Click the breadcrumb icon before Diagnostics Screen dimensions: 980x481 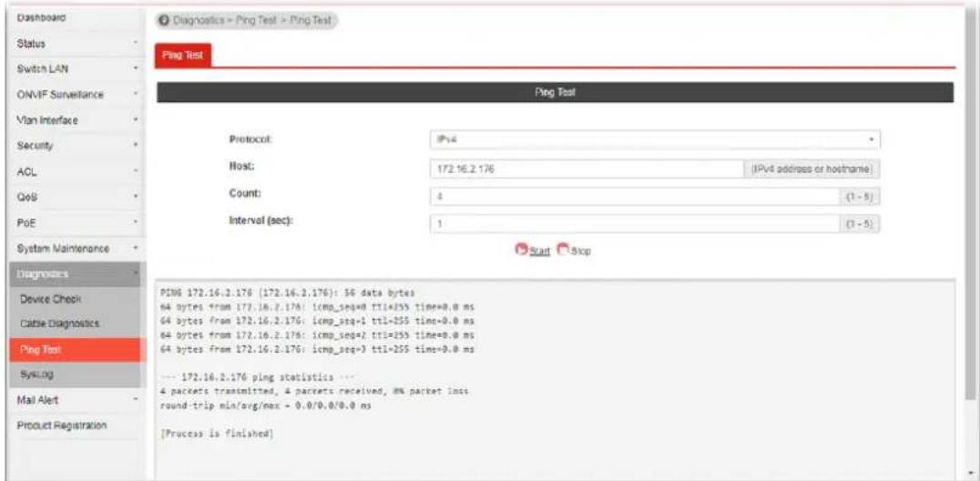164,20
